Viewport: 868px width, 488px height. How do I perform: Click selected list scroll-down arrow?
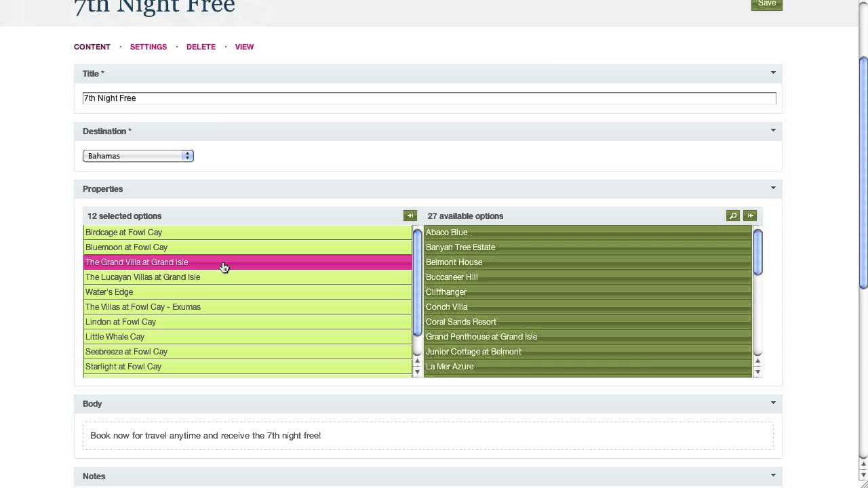coord(418,371)
